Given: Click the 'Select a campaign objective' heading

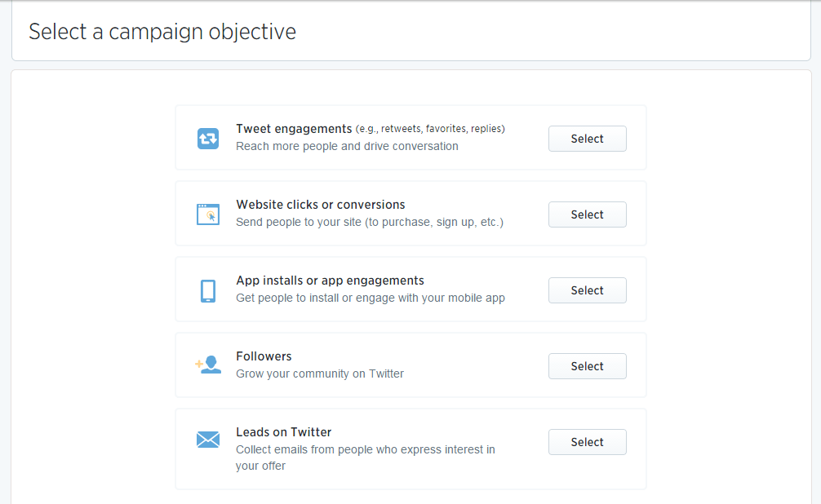Looking at the screenshot, I should click(162, 32).
